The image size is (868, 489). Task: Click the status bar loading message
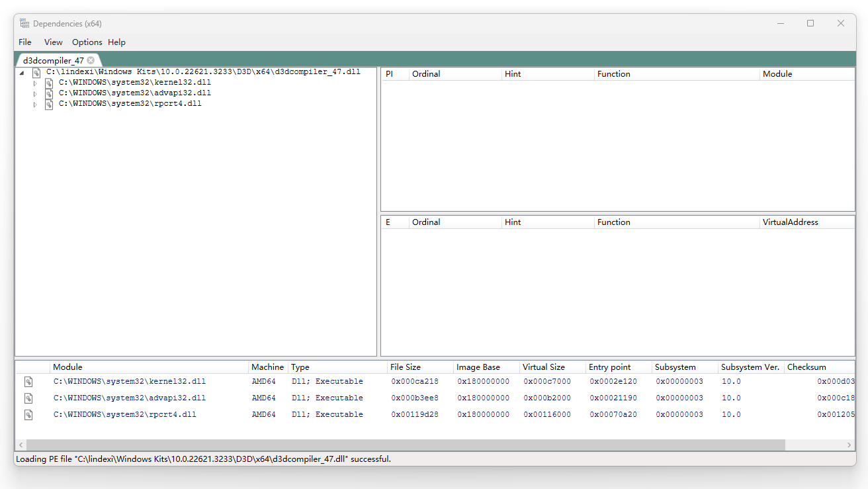click(x=203, y=459)
